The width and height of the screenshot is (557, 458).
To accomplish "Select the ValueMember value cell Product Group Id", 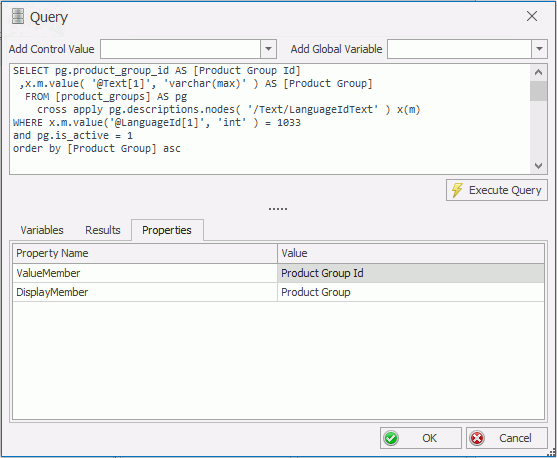I will tap(411, 273).
